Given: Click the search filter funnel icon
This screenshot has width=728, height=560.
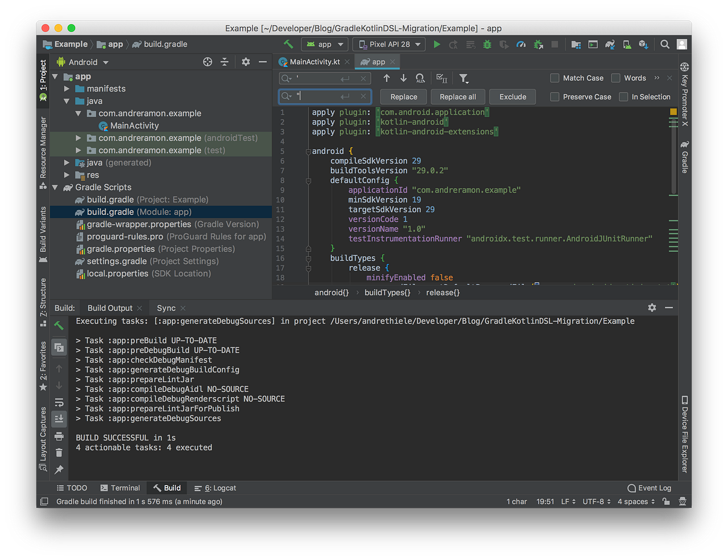Looking at the screenshot, I should (464, 78).
